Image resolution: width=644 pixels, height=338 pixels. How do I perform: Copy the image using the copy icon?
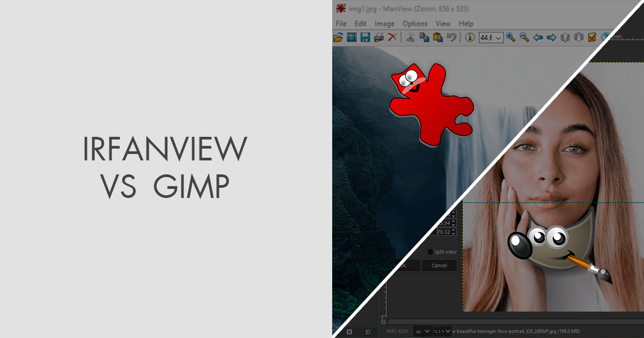point(424,38)
